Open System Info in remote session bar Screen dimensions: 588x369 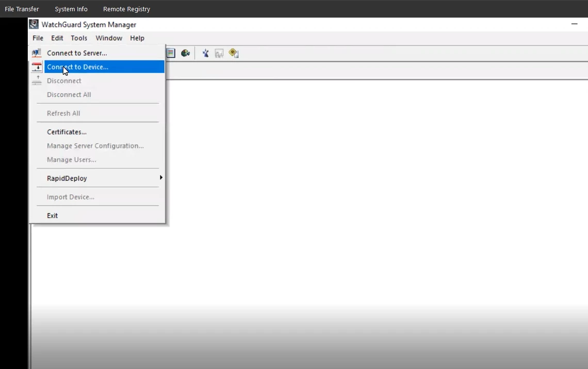click(x=71, y=9)
